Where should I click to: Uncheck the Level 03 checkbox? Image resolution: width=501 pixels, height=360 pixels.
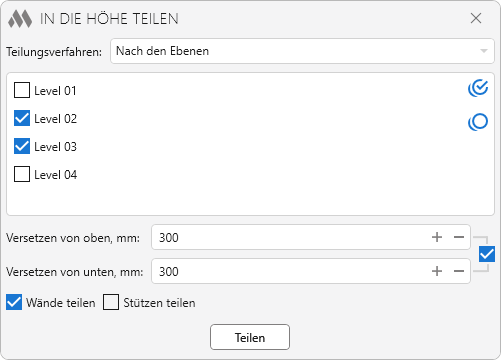coord(22,146)
